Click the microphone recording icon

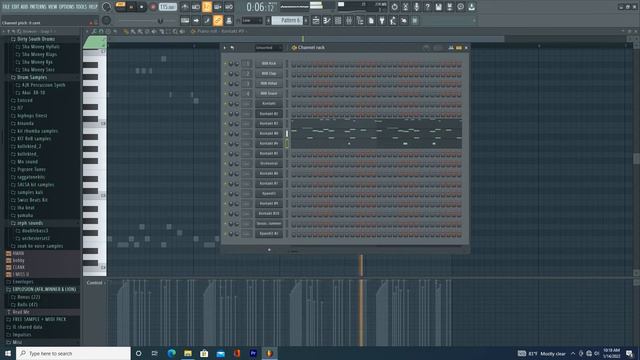click(x=416, y=7)
